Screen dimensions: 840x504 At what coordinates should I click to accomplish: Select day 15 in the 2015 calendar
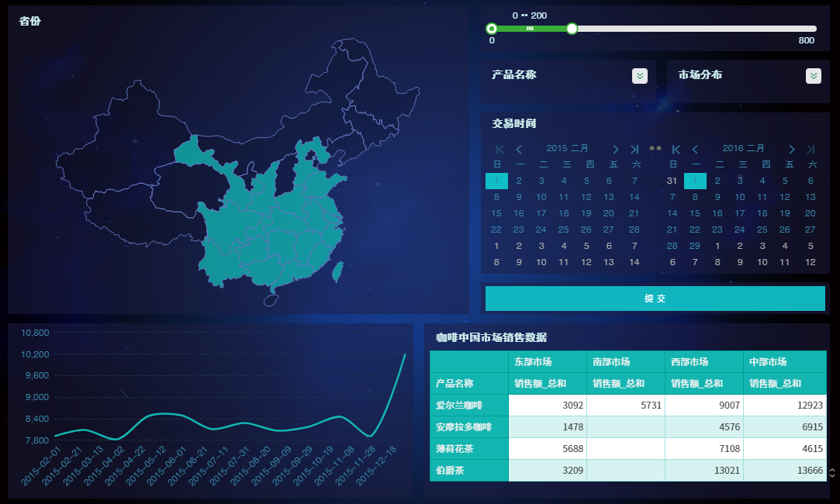tap(496, 213)
